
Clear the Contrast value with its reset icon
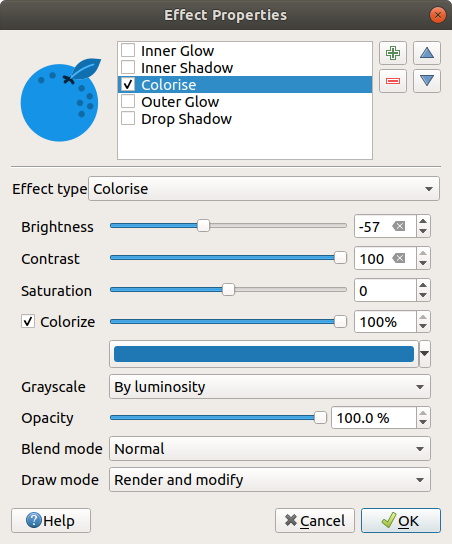click(399, 258)
